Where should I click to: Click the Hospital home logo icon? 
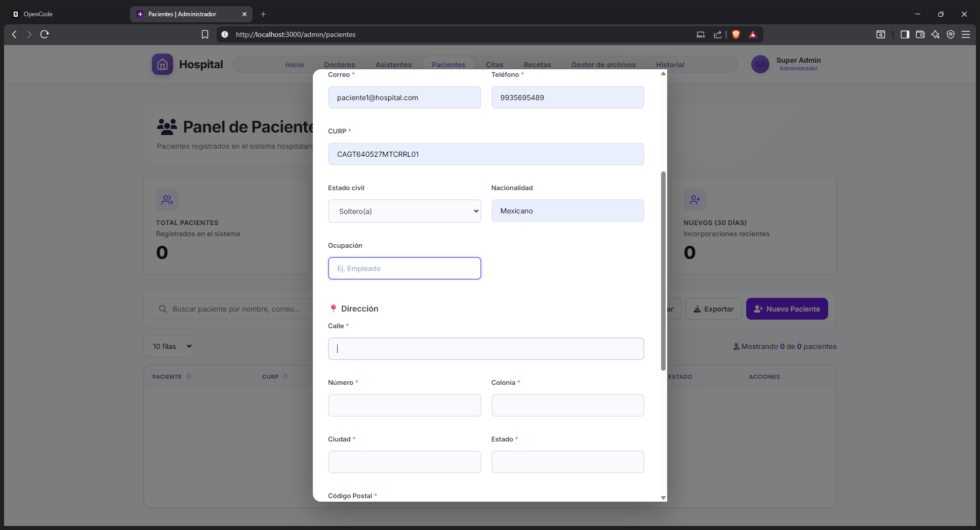(x=162, y=64)
